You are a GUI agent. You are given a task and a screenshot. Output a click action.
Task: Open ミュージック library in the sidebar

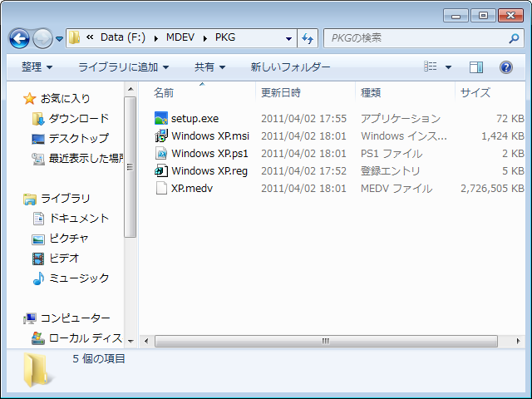[x=78, y=278]
